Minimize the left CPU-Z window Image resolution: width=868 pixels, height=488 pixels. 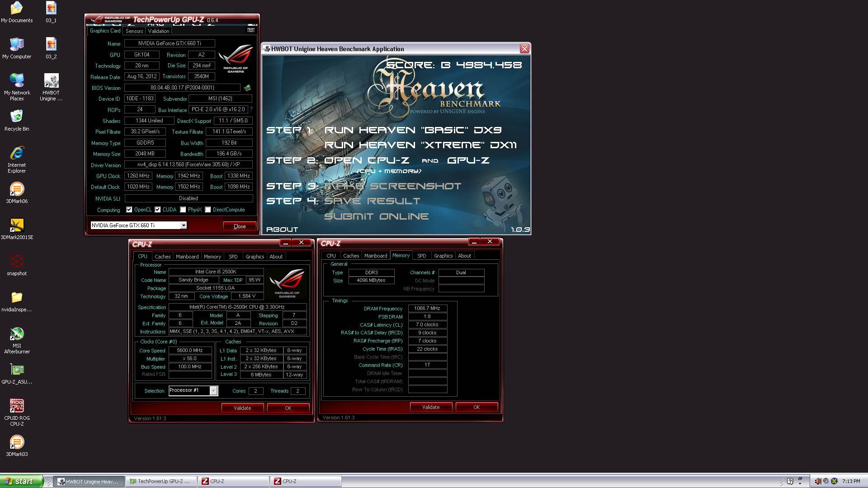pos(285,243)
